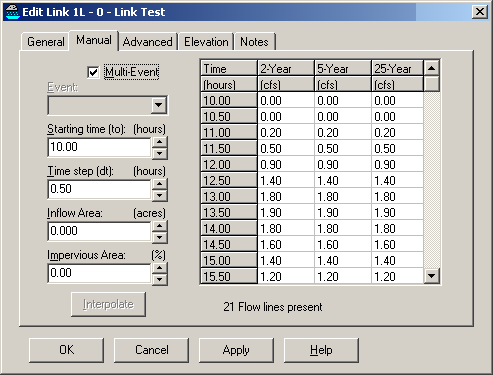Select the 14.00 time row header
Viewport: 493px width, 375px height.
tap(229, 228)
